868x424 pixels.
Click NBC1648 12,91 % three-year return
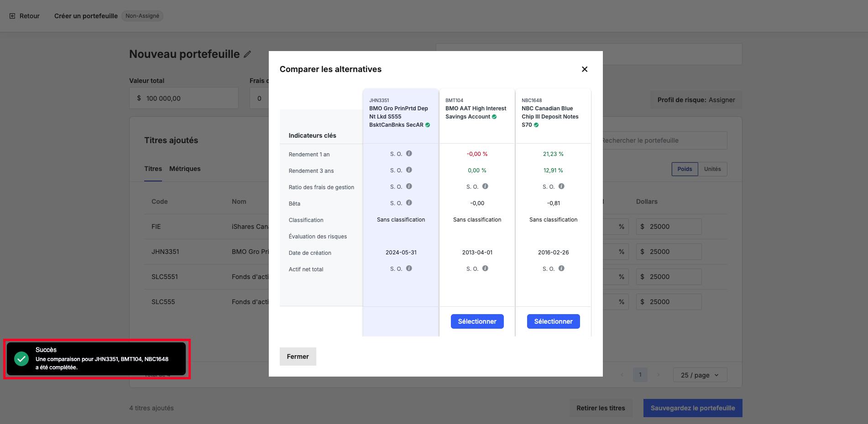(553, 171)
